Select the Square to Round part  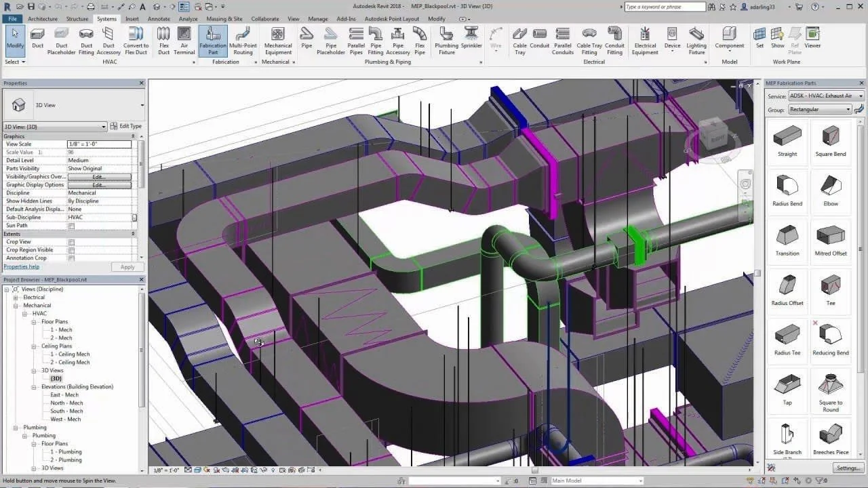coord(831,392)
